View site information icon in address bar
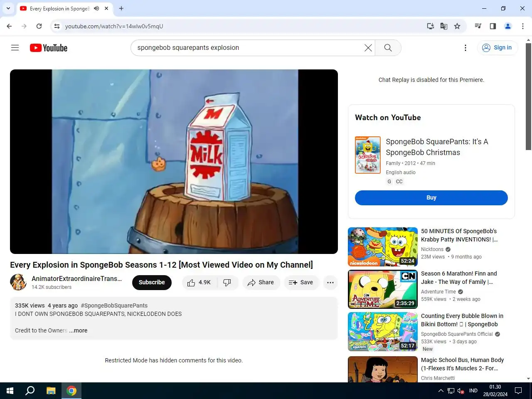 [x=57, y=26]
